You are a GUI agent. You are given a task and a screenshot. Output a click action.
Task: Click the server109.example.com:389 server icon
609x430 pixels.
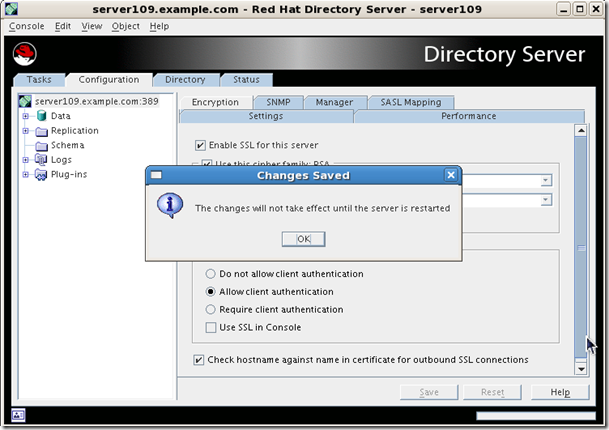click(x=25, y=101)
